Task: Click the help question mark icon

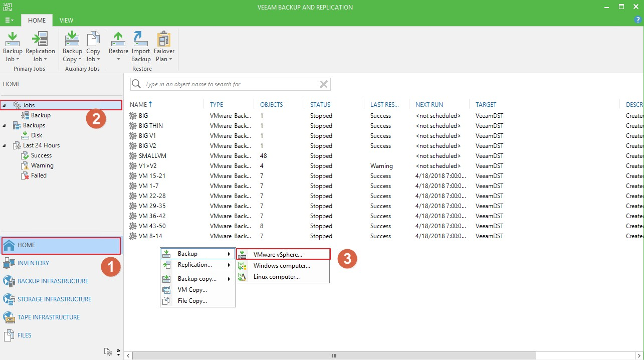Action: tap(638, 20)
